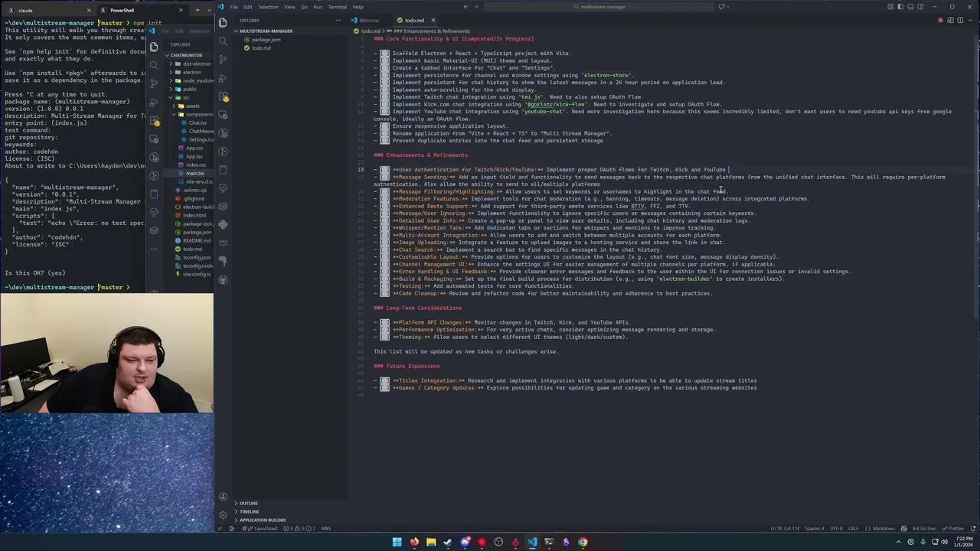Viewport: 980px width, 551px height.
Task: Open the Search view in the background VS Code window
Action: (155, 64)
